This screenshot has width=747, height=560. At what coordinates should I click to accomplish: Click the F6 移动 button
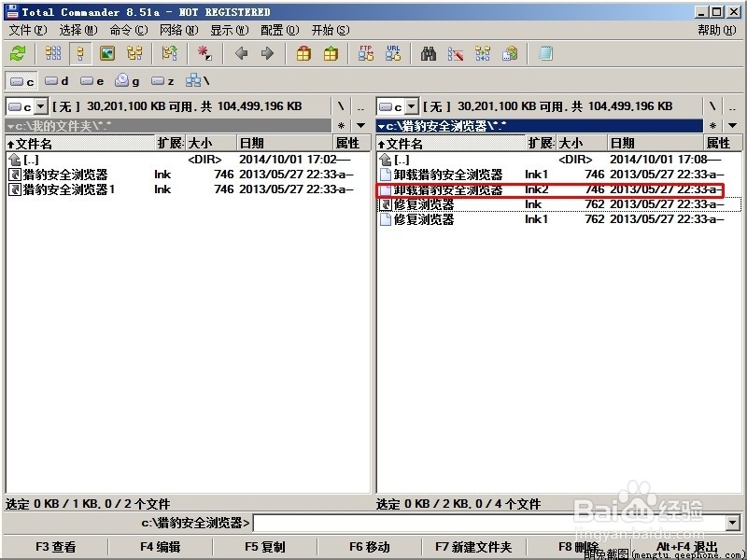pyautogui.click(x=370, y=547)
